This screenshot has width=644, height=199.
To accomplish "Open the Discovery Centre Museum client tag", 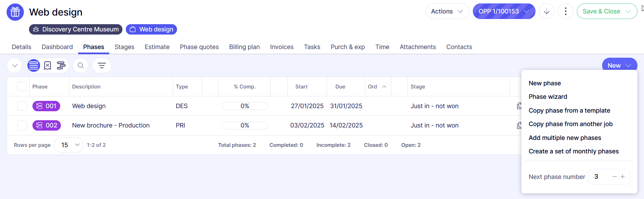I will coord(76,29).
